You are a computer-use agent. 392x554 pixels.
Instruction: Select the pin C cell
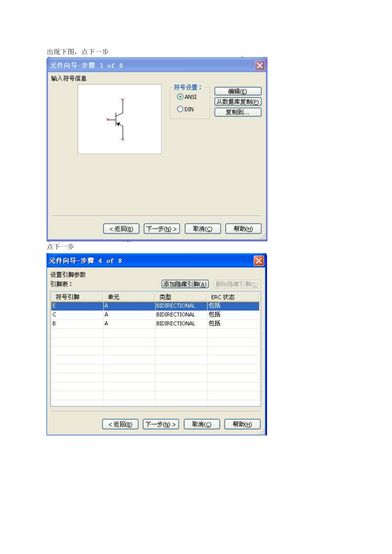pos(77,315)
